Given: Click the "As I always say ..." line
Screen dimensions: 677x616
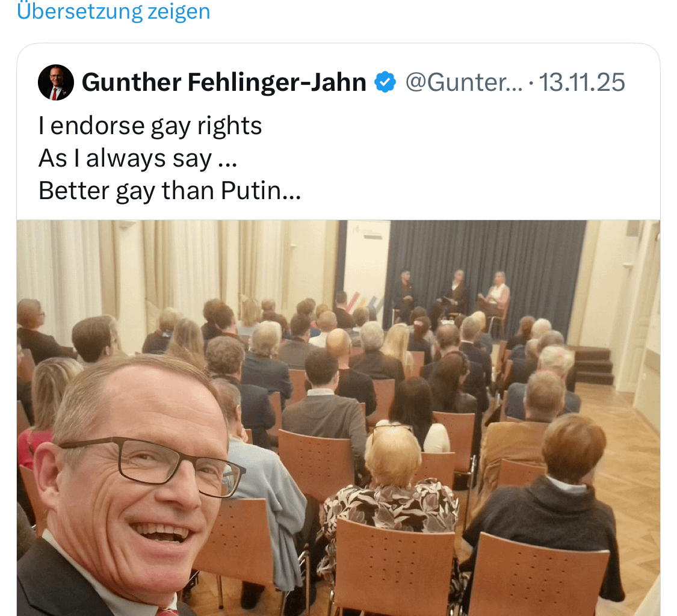Looking at the screenshot, I should point(138,158).
